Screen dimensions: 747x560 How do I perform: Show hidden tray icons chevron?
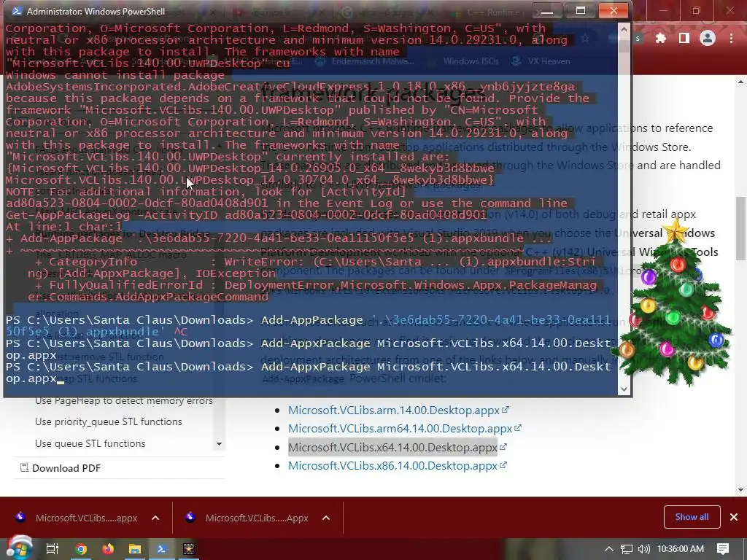click(608, 549)
